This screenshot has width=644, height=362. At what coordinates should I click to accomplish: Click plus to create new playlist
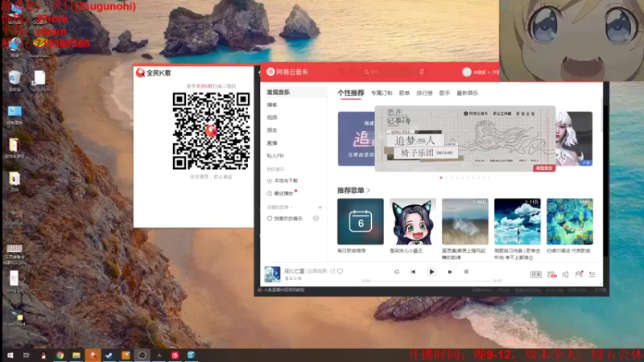click(320, 208)
